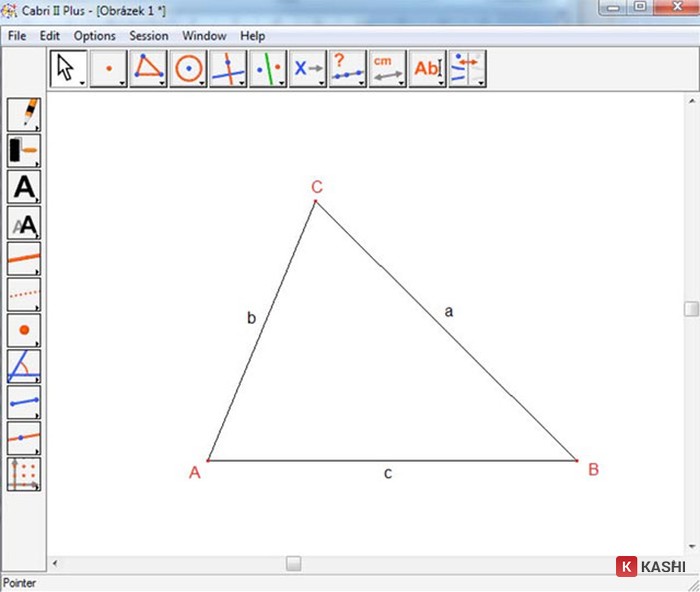Open the triangle lines toolbox
Viewport: 700px width, 592px height.
point(148,69)
